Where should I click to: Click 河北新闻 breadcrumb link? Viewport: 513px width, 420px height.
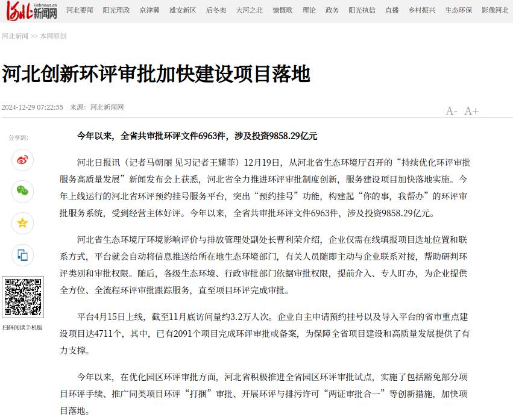(x=15, y=36)
